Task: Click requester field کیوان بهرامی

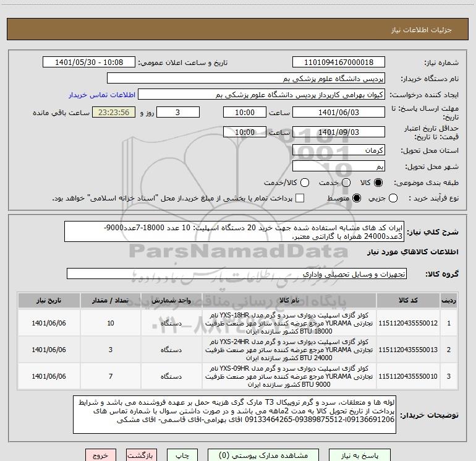Action: (261, 95)
